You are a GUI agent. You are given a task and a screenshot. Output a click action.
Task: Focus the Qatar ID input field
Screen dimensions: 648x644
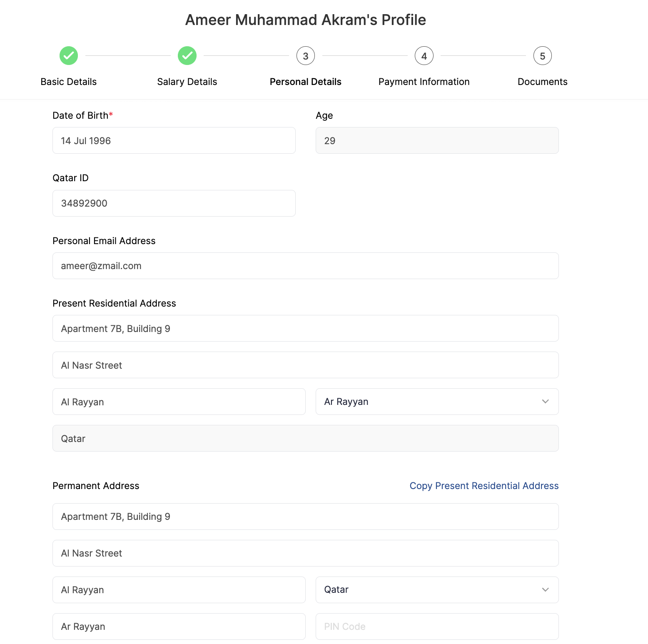[x=174, y=203]
